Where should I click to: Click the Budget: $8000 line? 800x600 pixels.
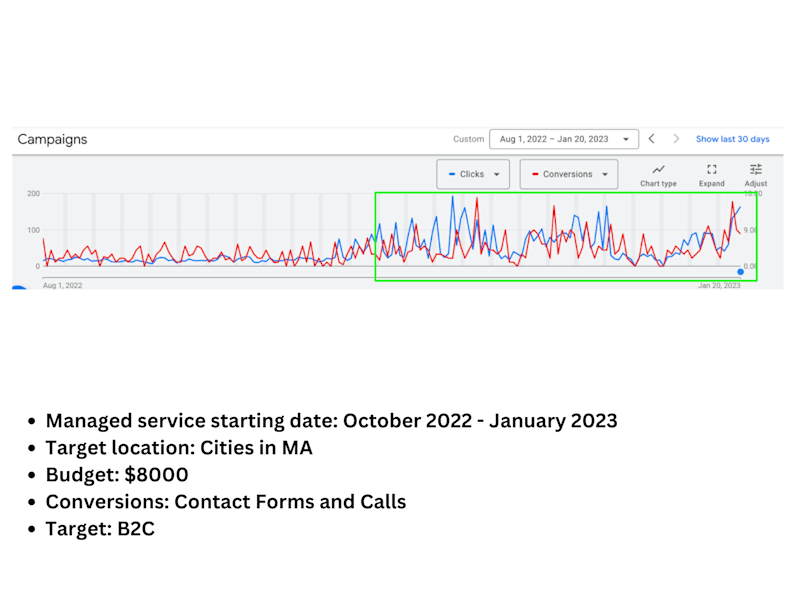click(117, 474)
